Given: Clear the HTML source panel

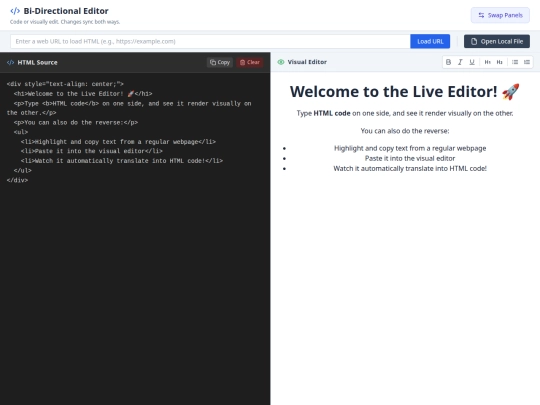Looking at the screenshot, I should 250,62.
